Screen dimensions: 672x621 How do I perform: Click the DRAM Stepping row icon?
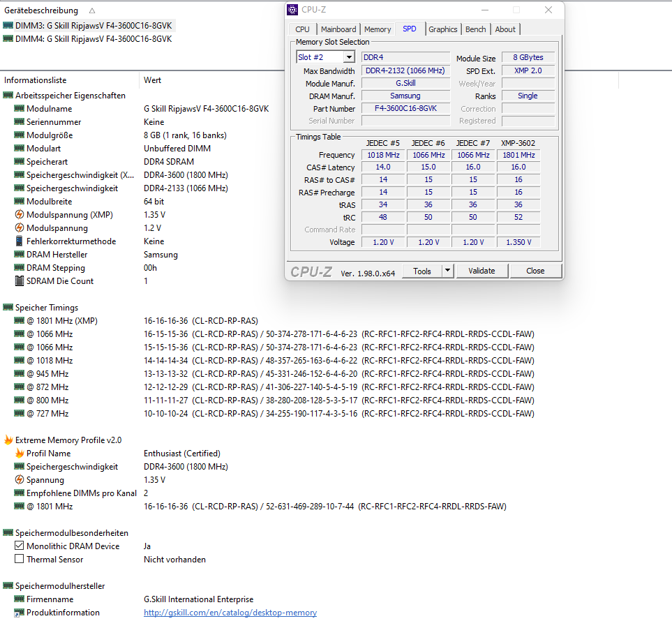tap(19, 267)
